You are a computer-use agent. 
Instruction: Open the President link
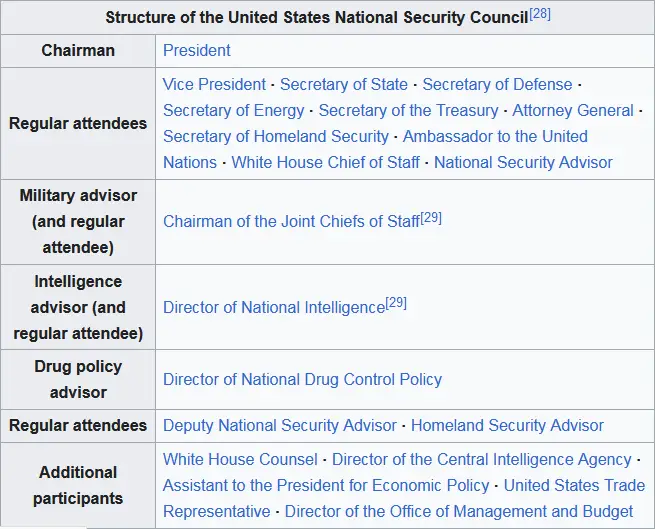[197, 50]
